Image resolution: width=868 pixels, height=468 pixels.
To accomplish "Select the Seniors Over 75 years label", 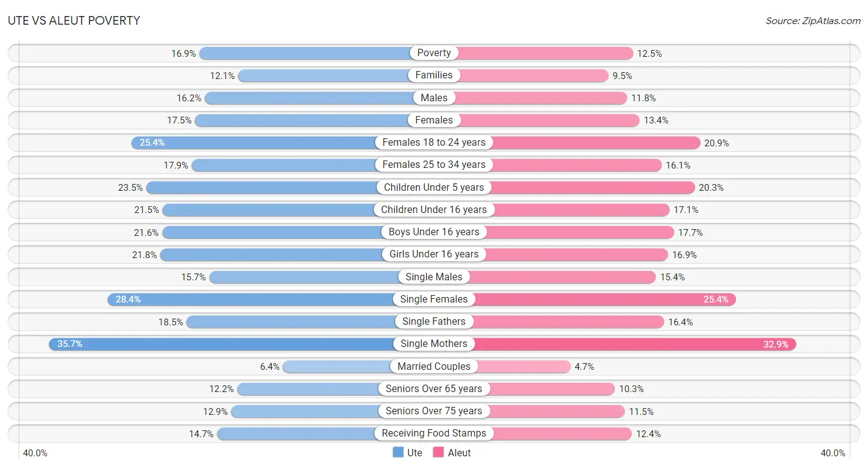I will click(x=434, y=411).
